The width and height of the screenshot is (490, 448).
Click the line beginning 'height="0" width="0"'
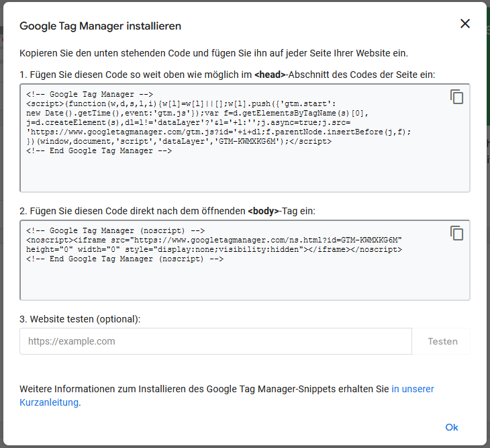[214, 249]
